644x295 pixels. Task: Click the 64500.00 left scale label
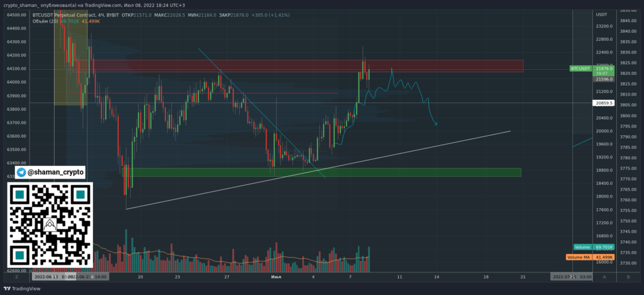tap(17, 15)
